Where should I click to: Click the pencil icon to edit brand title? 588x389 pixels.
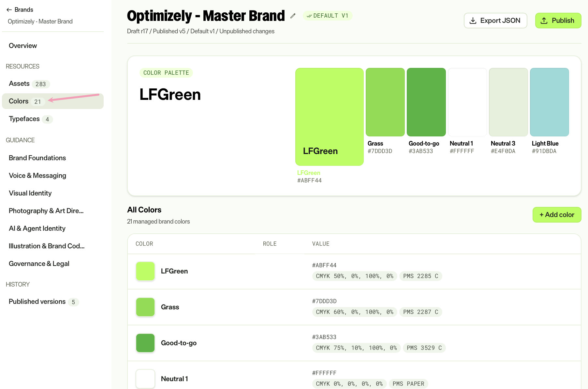click(293, 16)
